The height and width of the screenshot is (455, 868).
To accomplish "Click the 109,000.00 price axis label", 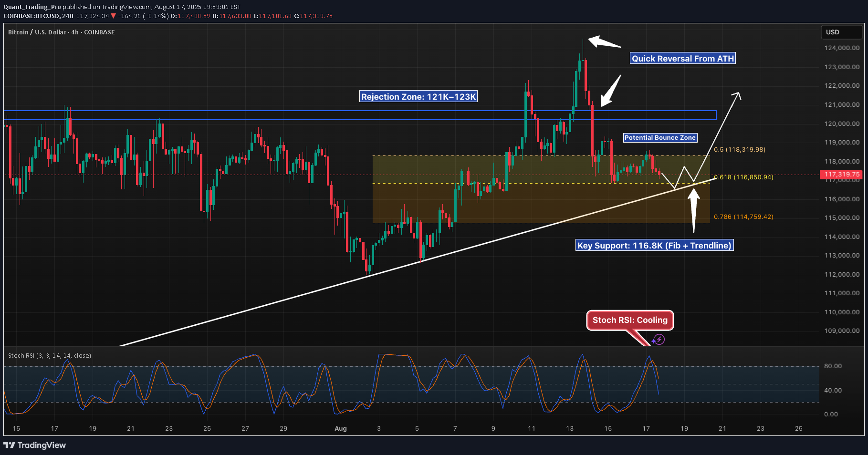I will (842, 331).
